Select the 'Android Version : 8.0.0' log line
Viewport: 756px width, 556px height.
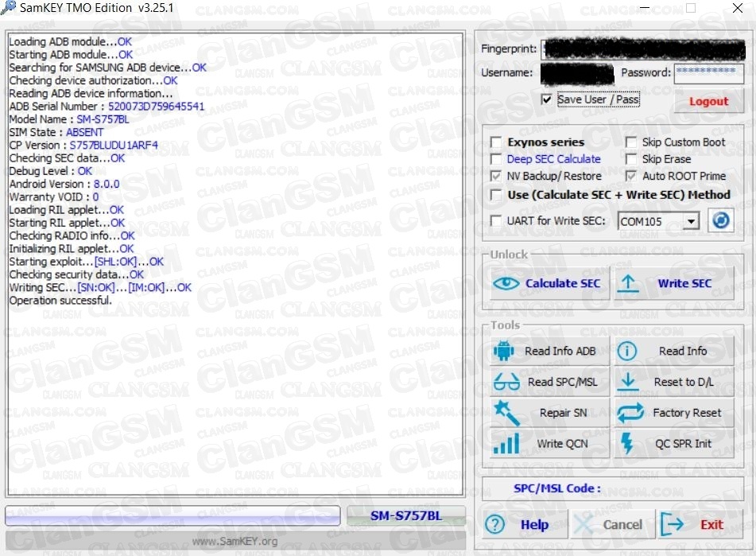point(64,184)
